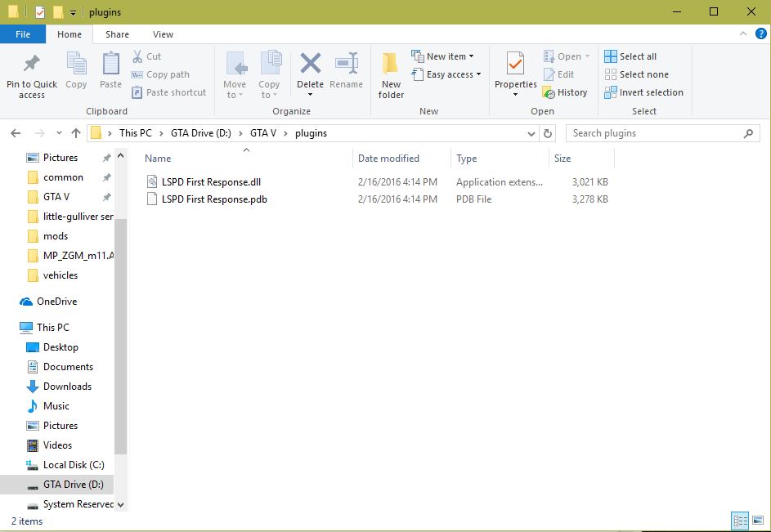771x532 pixels.
Task: Open the address bar history dropdown
Action: point(531,134)
